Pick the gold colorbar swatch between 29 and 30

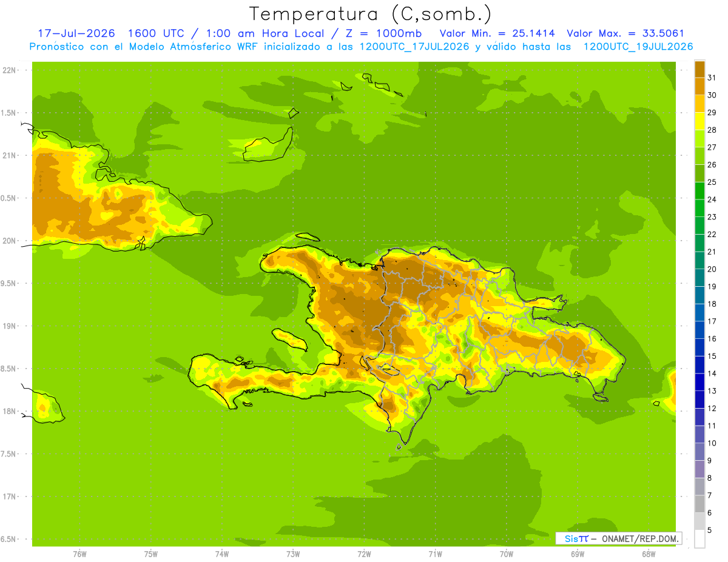tap(699, 104)
